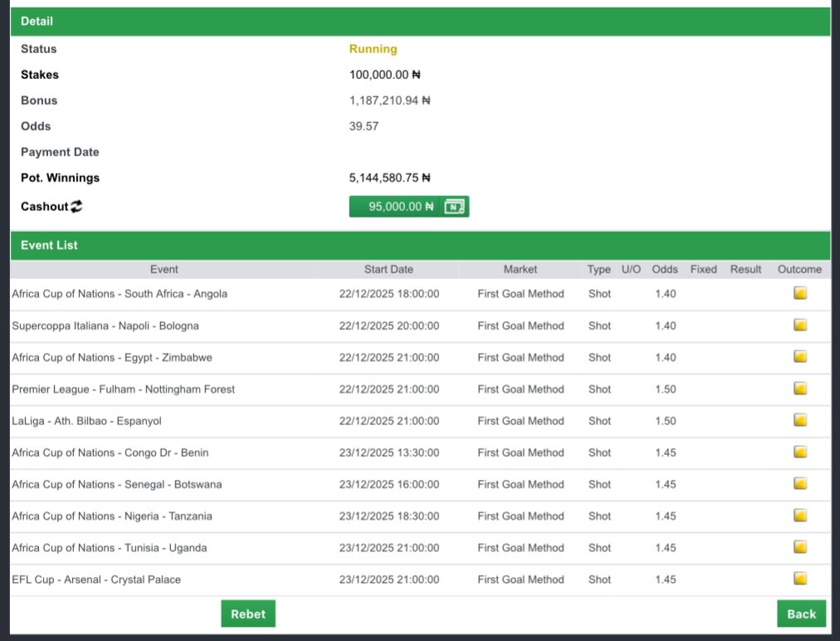Click outcome icon for Arsenal - Crystal Palace
This screenshot has height=641, width=840.
800,579
